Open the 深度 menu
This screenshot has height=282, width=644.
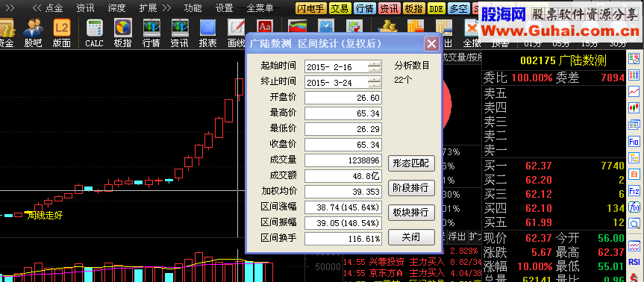click(116, 7)
